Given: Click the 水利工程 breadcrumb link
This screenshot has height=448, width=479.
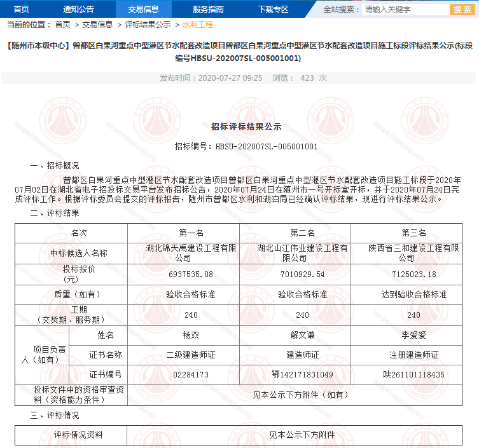Looking at the screenshot, I should [197, 25].
